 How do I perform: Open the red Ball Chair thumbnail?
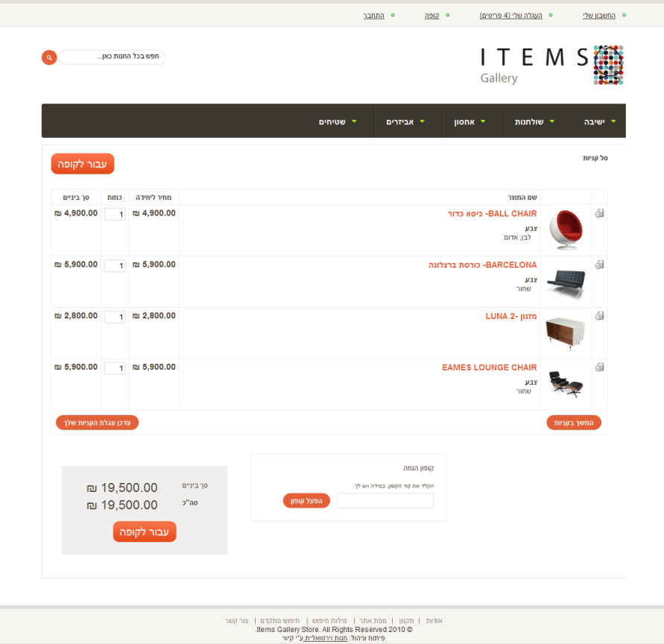click(x=564, y=230)
